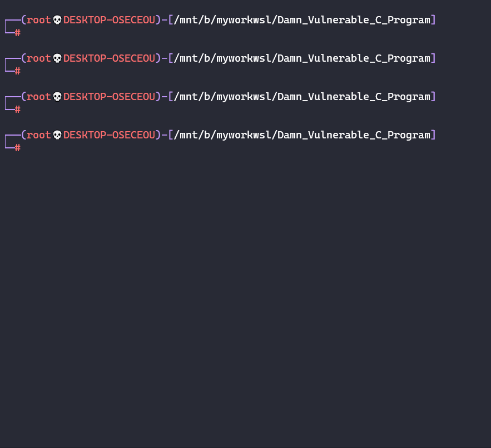491x448 pixels.
Task: Click the Damn_Vulnerable_C_Program path in the third prompt
Action: tap(354, 97)
